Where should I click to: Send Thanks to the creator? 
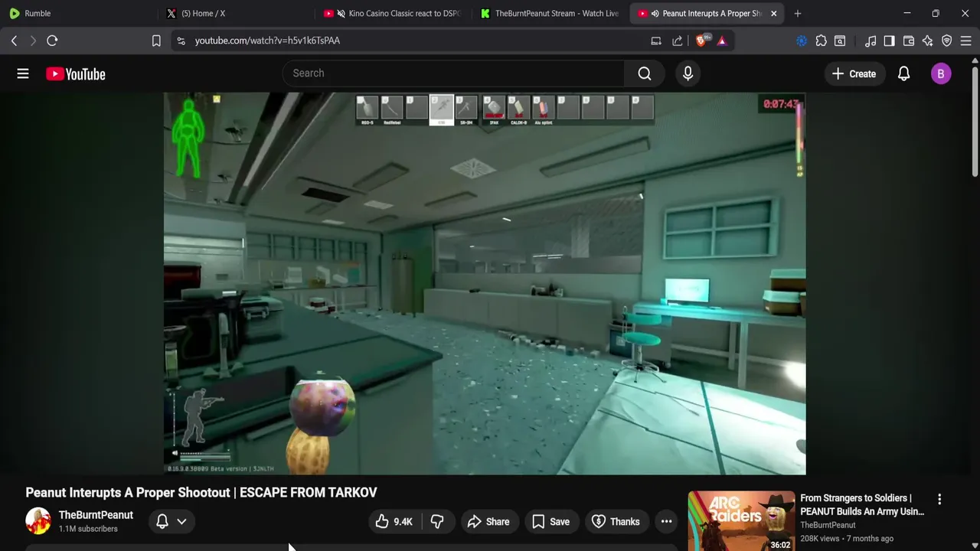tap(616, 522)
